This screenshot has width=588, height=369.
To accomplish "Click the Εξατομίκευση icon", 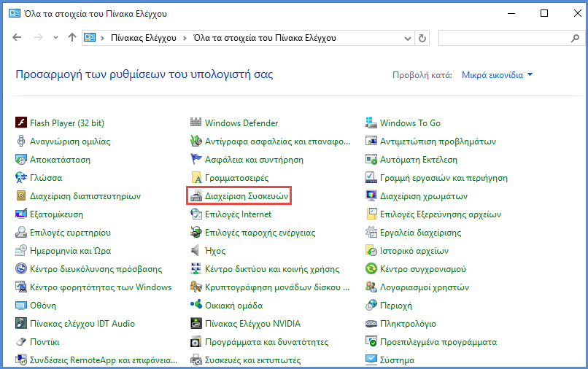I will tap(21, 214).
